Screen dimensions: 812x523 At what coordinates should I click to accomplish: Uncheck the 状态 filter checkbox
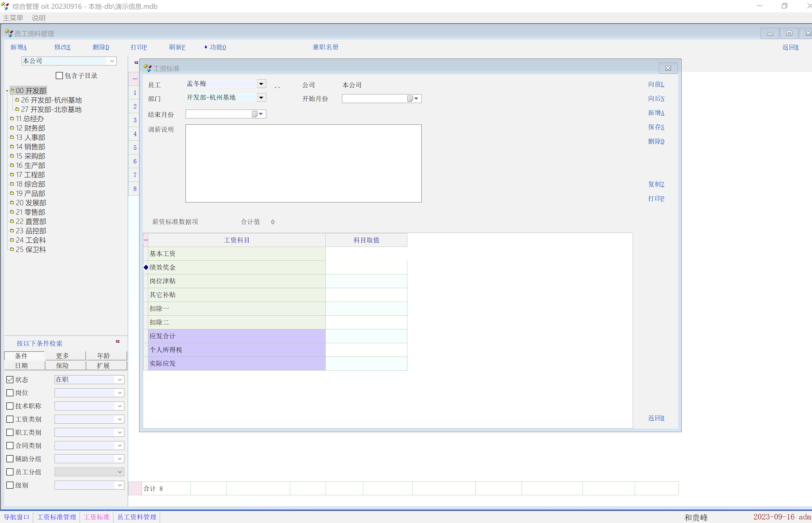[x=10, y=379]
